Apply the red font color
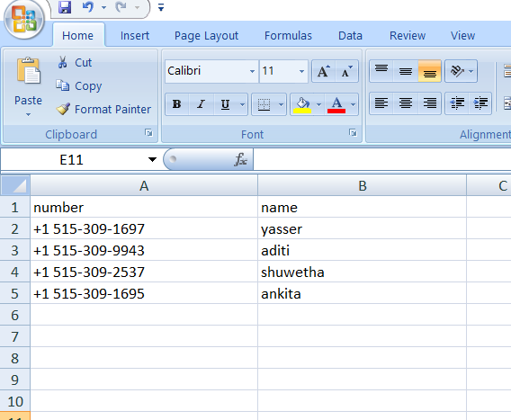 coord(336,105)
